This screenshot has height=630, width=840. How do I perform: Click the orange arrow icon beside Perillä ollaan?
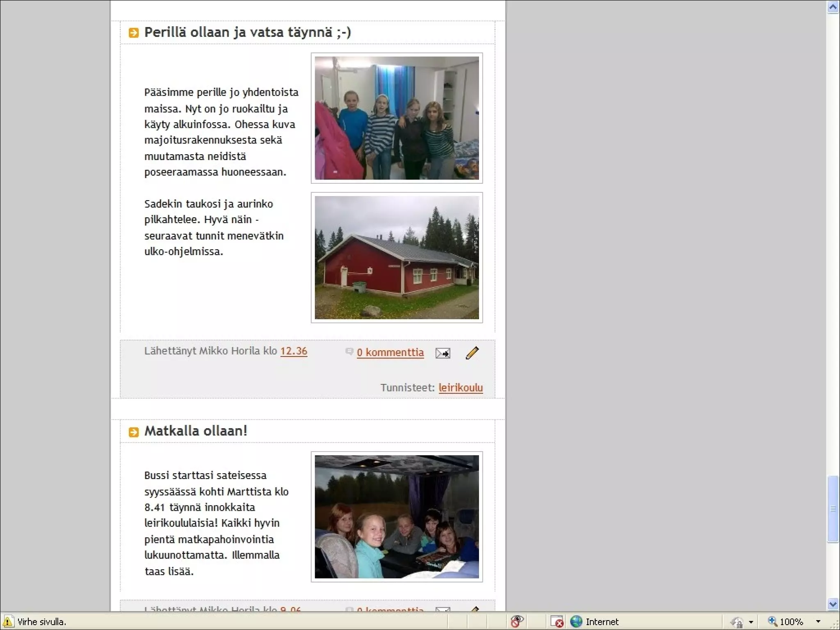pyautogui.click(x=134, y=33)
